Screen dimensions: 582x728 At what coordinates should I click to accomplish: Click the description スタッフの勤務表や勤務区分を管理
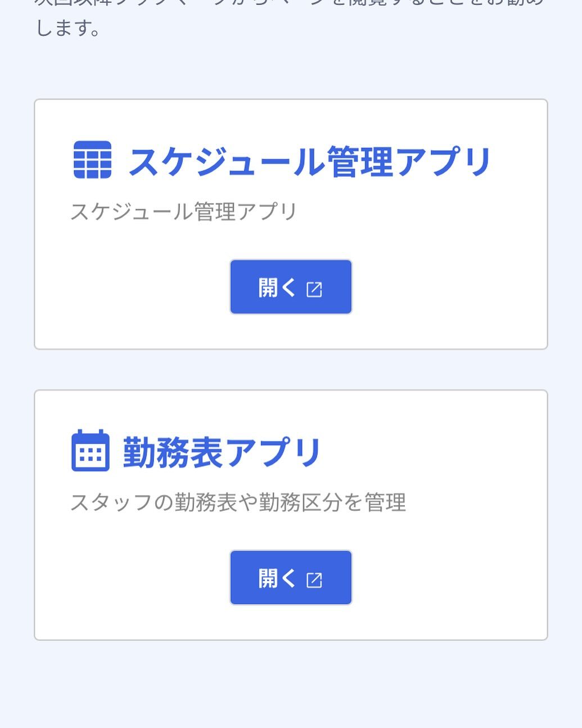pos(238,502)
